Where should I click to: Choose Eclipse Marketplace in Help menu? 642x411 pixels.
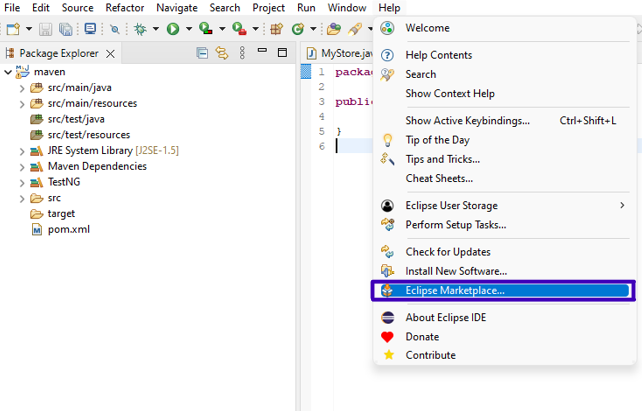click(x=503, y=291)
